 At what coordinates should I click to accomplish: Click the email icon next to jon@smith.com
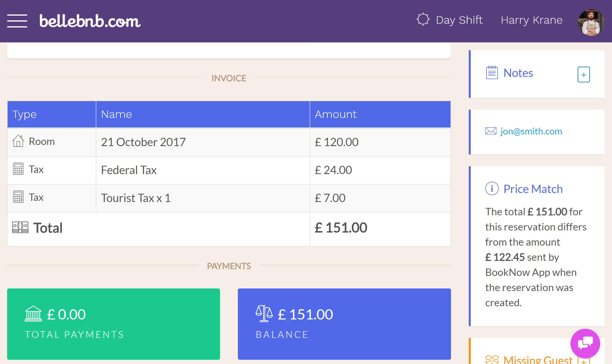pyautogui.click(x=491, y=131)
